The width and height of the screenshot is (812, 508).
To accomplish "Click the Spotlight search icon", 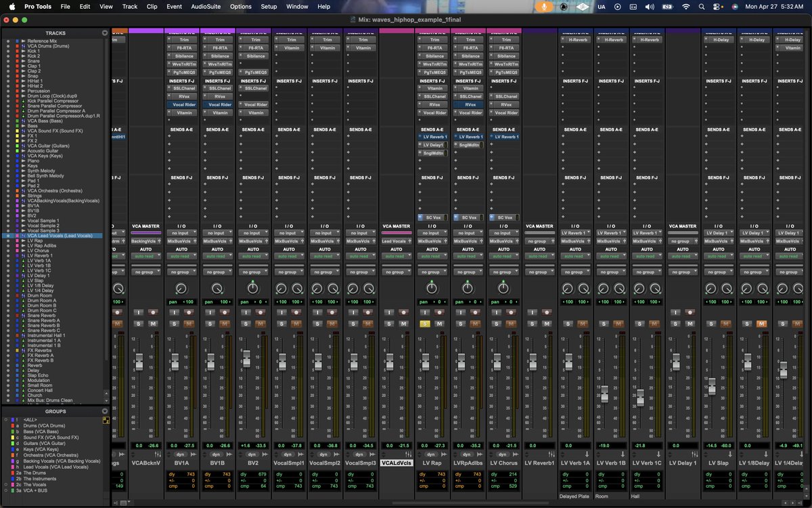I will click(x=702, y=6).
